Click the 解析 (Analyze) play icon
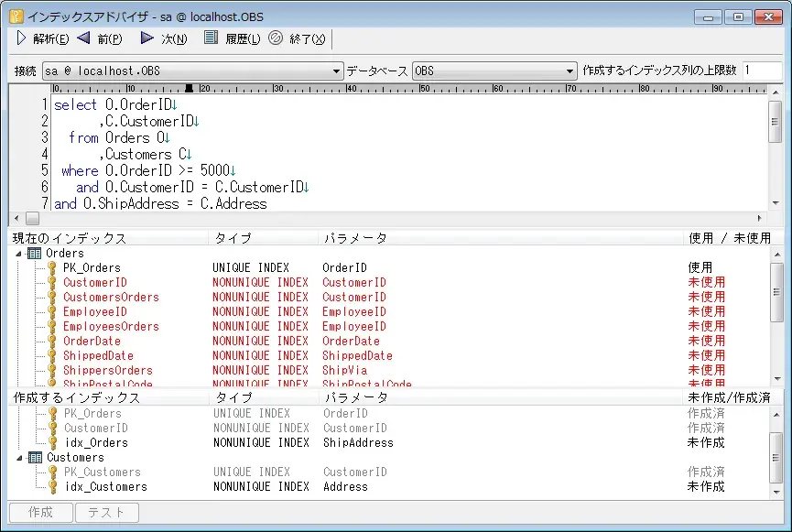Screen dimensions: 792x532 point(22,38)
